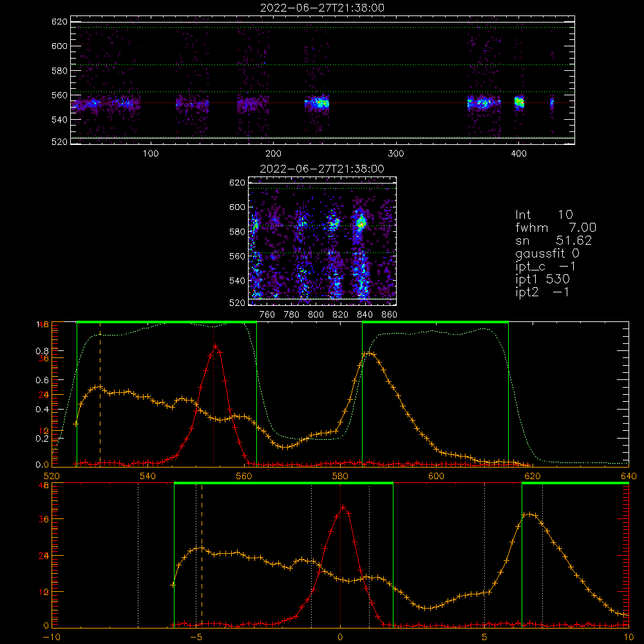644x644 pixels.
Task: Click the orange curve peak near 586 in profile plot
Action: (x=369, y=353)
